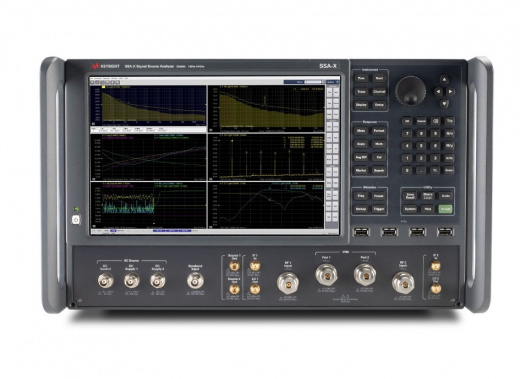Click the large rotary knob
This screenshot has height=379, width=520.
(411, 91)
